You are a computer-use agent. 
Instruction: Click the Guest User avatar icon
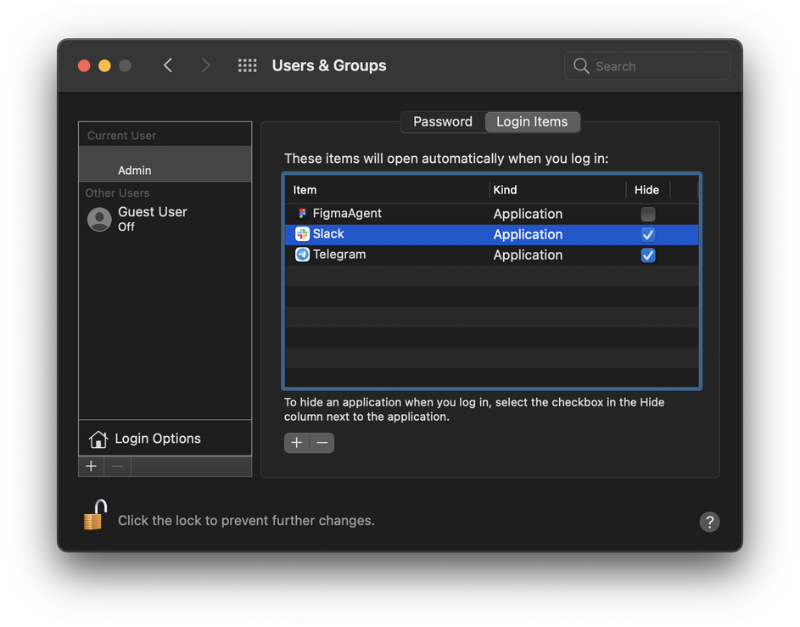[99, 219]
